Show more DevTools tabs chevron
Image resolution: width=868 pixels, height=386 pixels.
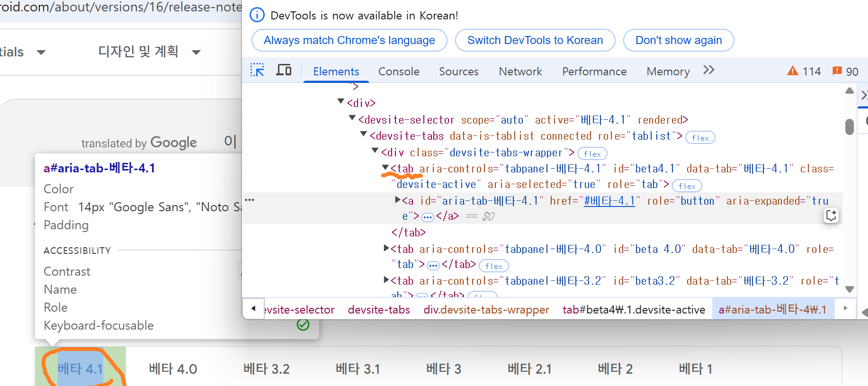[708, 70]
